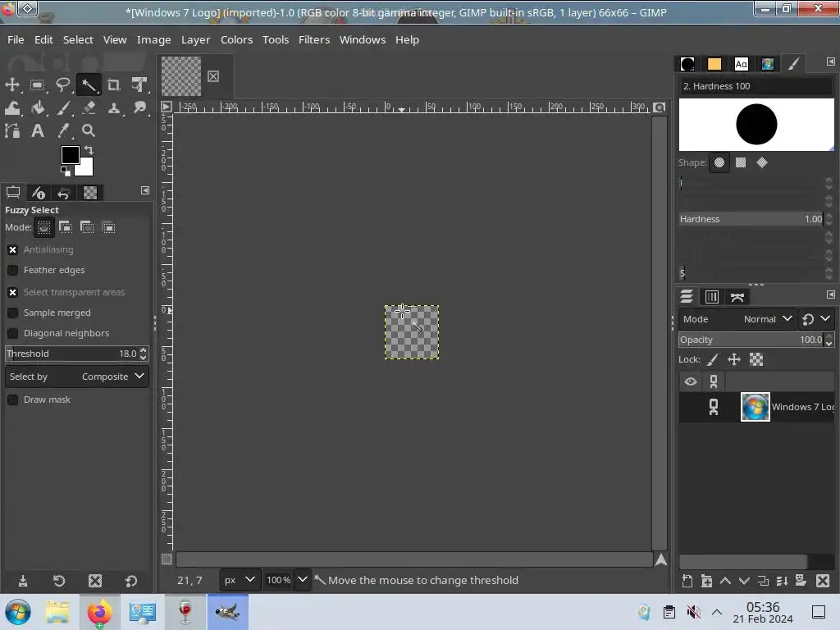
Task: Reset colors to default black and white
Action: [66, 171]
